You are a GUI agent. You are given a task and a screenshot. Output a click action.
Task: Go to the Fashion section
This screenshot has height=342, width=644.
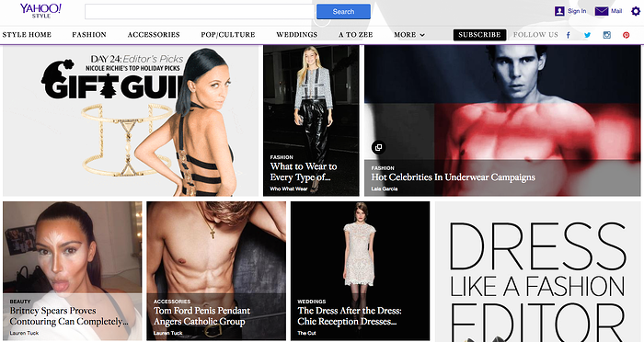[89, 35]
